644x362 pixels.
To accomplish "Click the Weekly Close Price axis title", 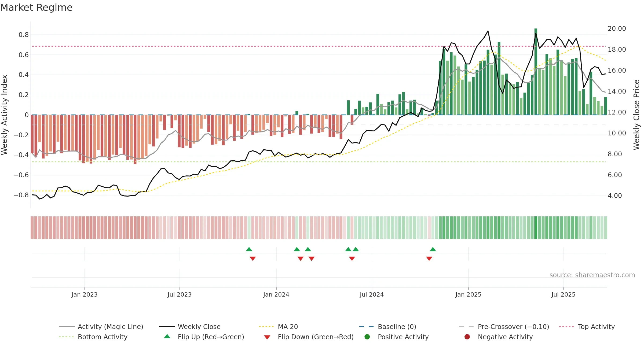I will click(x=636, y=115).
